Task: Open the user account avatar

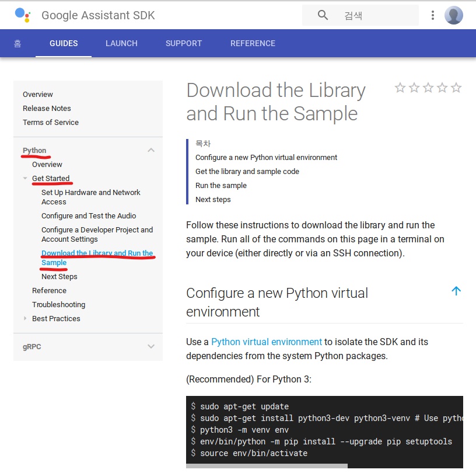Action: [x=453, y=15]
